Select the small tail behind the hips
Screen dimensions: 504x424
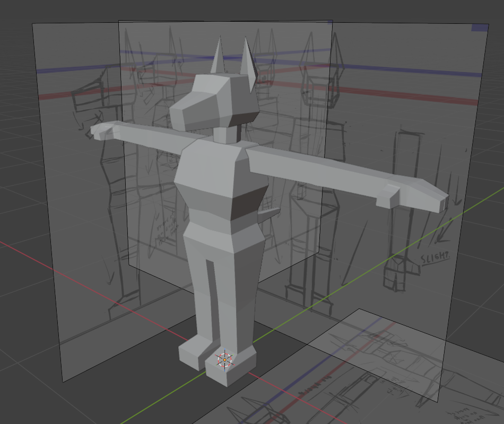pos(270,214)
